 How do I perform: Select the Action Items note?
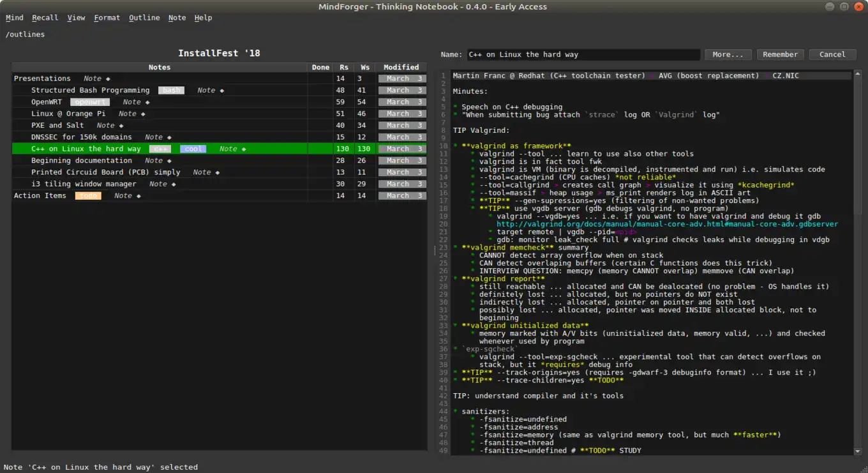(40, 196)
